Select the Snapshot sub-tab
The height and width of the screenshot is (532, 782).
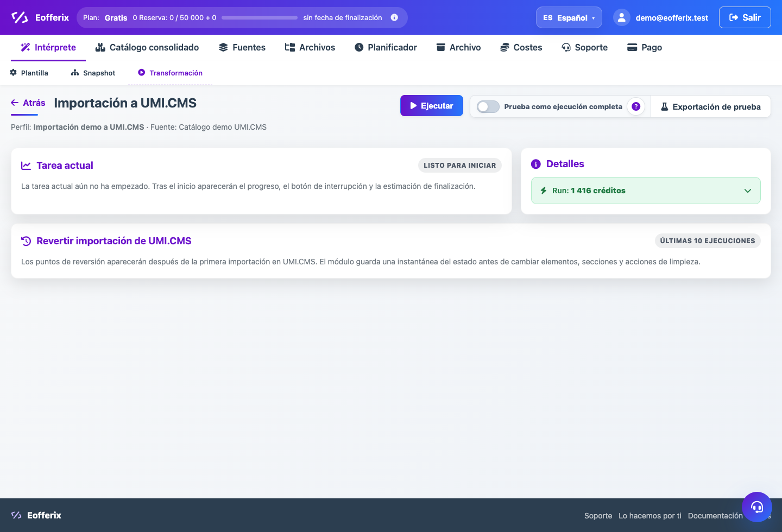(93, 73)
